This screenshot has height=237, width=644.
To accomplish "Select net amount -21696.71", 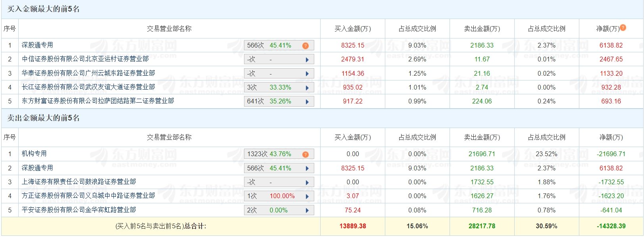I will [611, 154].
